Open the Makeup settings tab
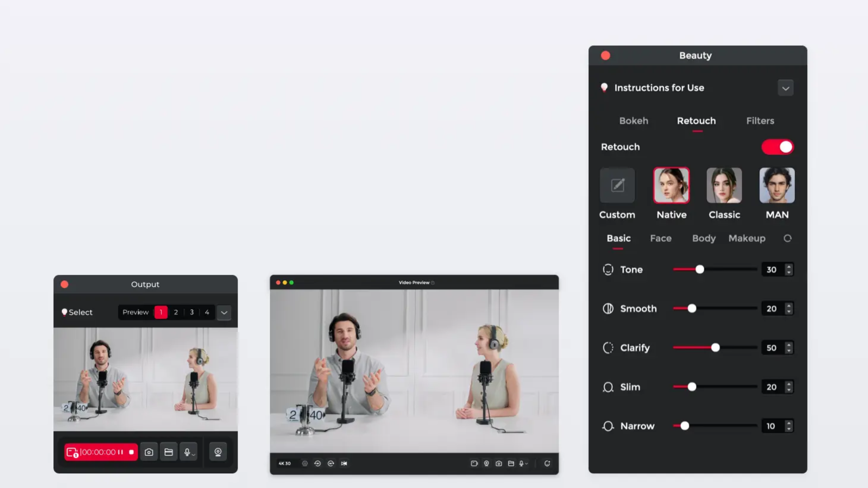This screenshot has width=868, height=488. click(747, 238)
